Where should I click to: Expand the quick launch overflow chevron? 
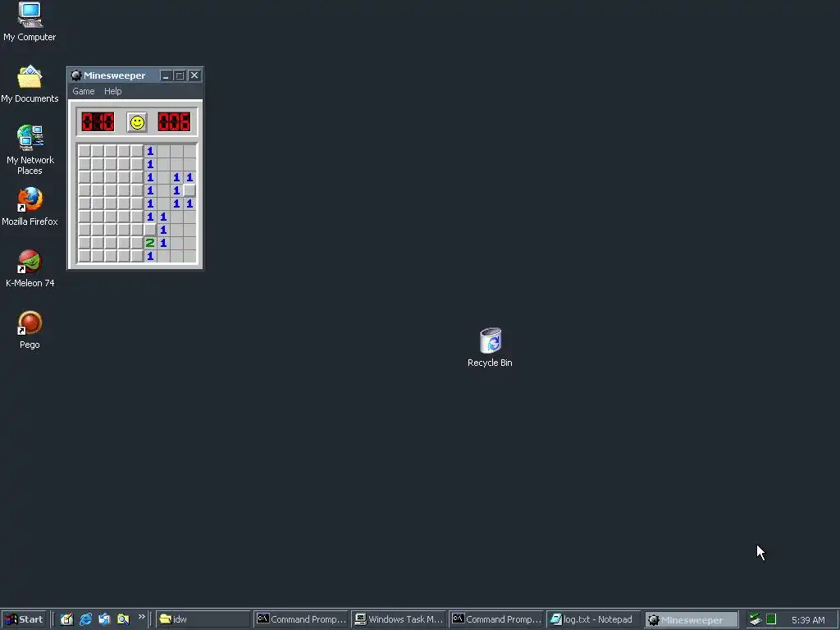coord(141,617)
